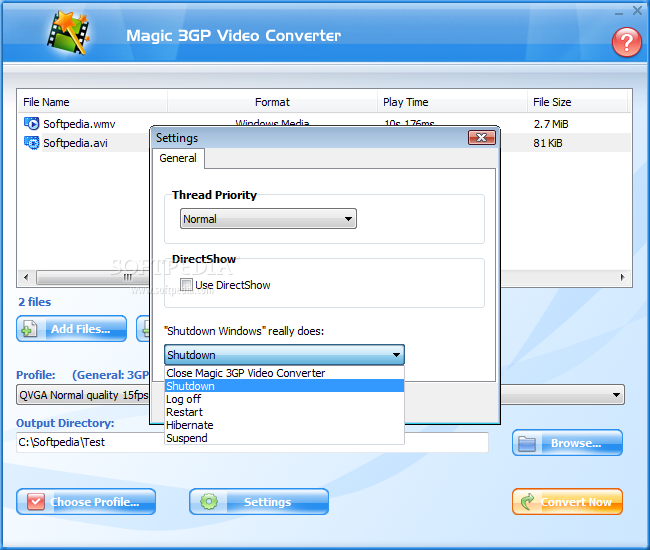Click the Add Files... button
The image size is (650, 550).
pyautogui.click(x=72, y=329)
